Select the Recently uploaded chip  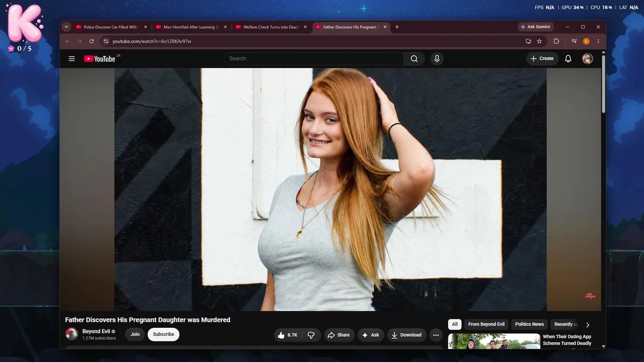tap(565, 324)
